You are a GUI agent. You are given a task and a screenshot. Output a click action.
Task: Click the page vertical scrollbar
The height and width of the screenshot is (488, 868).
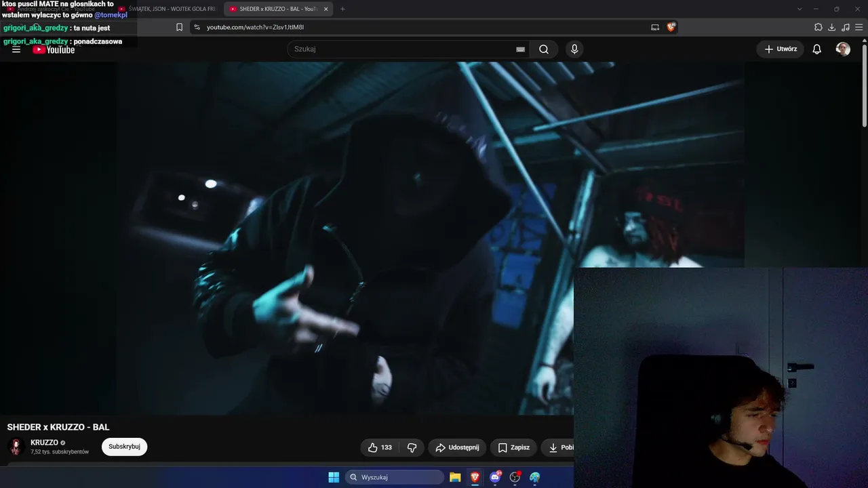click(864, 85)
